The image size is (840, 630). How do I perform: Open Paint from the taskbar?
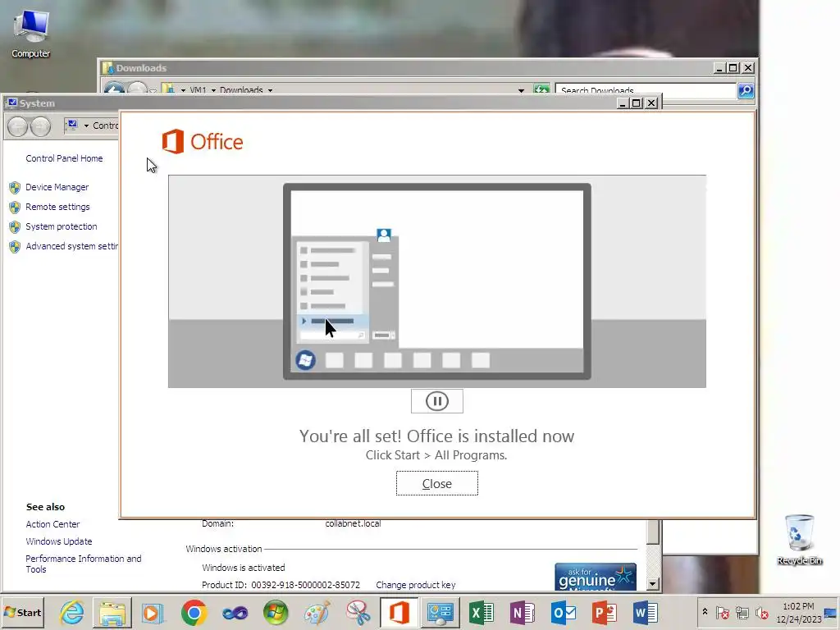point(317,612)
